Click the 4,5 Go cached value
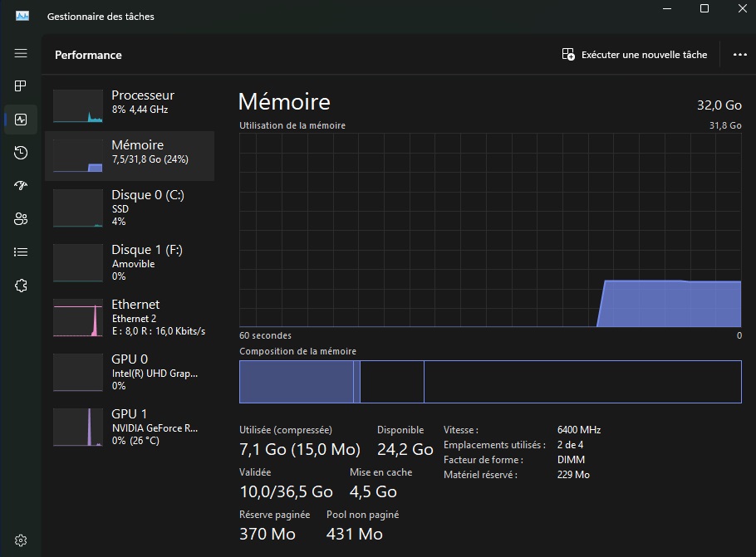 tap(373, 491)
